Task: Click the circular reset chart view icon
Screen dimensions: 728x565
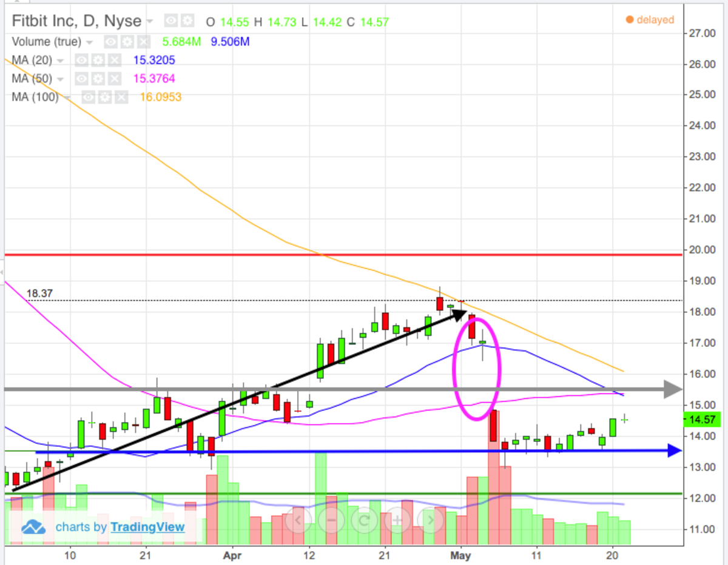Action: point(365,520)
